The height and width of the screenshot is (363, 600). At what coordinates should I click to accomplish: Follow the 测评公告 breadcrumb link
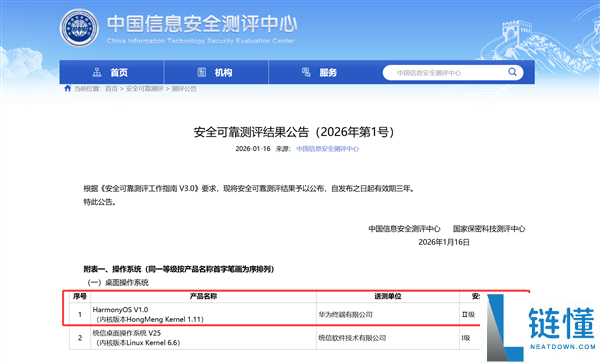[x=184, y=89]
